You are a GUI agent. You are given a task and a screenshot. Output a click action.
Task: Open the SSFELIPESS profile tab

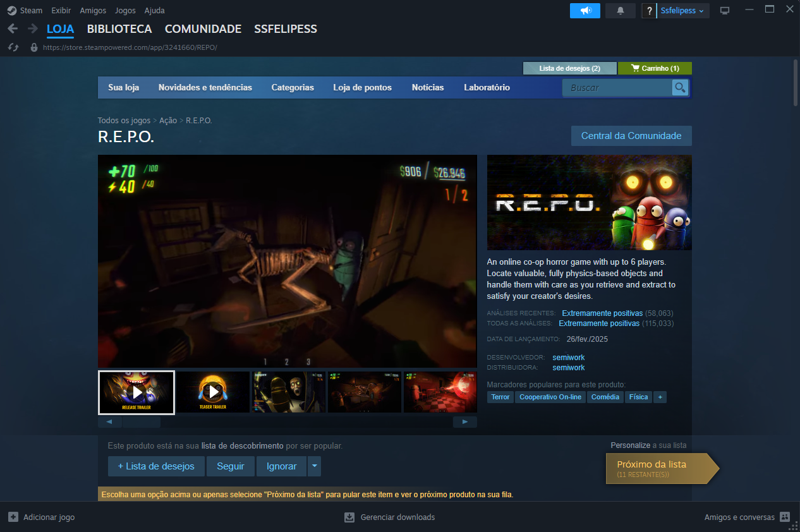[286, 29]
